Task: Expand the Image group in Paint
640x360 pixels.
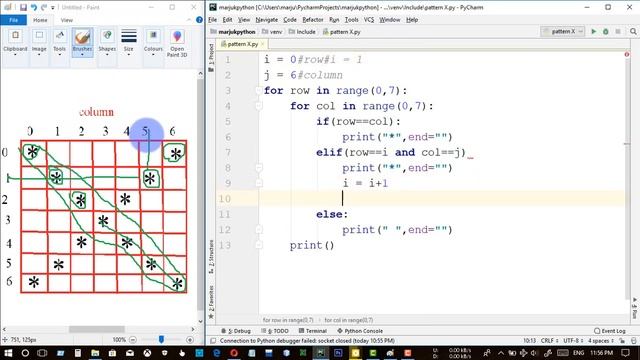Action: [39, 42]
